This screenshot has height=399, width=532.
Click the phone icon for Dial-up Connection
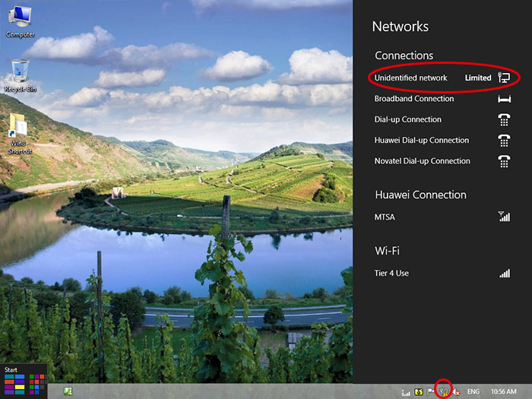[504, 120]
